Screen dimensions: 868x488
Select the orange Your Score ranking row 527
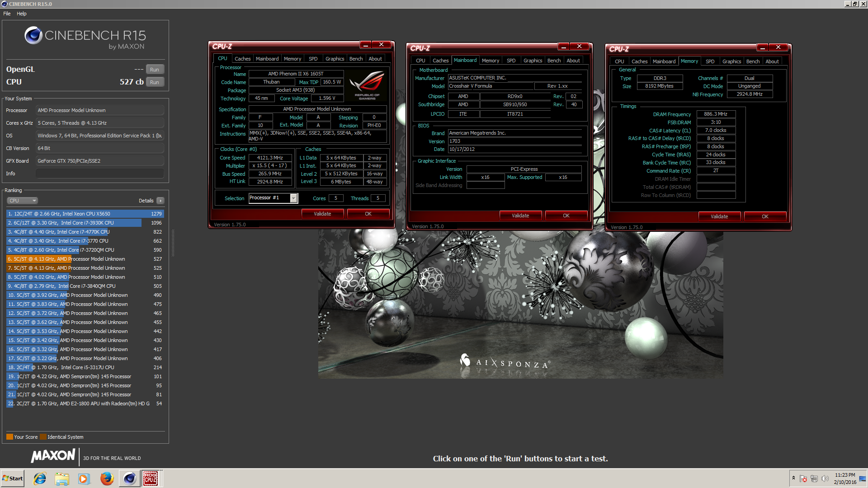pyautogui.click(x=85, y=259)
